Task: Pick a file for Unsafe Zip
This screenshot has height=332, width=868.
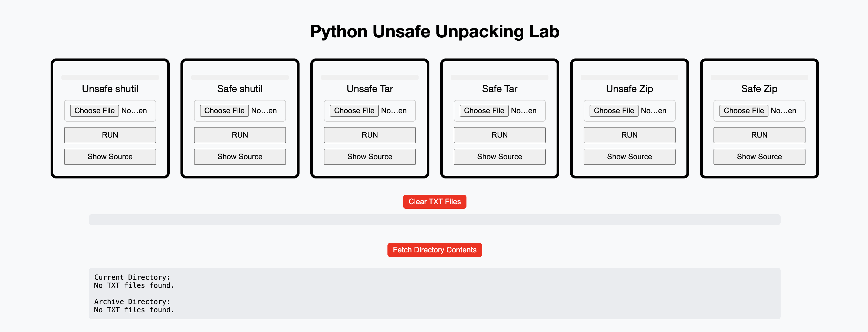Action: tap(614, 111)
